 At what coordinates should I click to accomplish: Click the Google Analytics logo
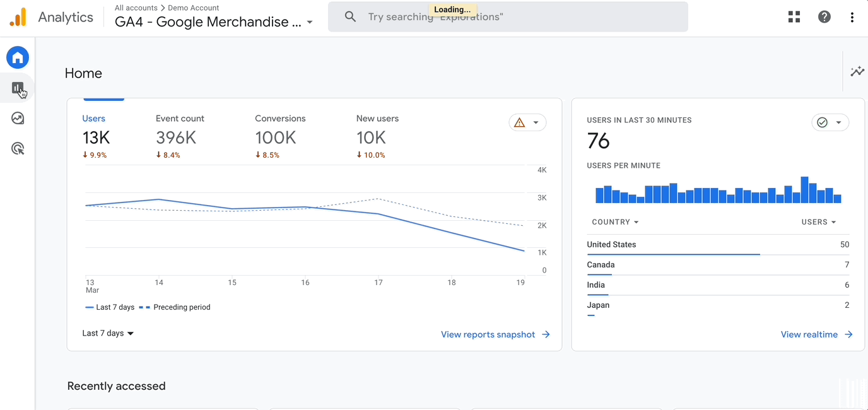pos(18,17)
